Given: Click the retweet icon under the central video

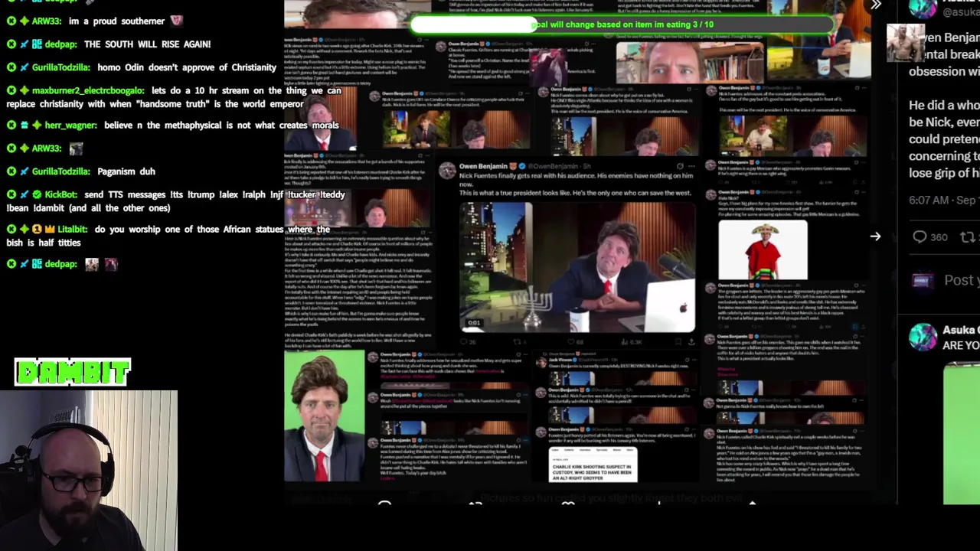Looking at the screenshot, I should tap(518, 342).
